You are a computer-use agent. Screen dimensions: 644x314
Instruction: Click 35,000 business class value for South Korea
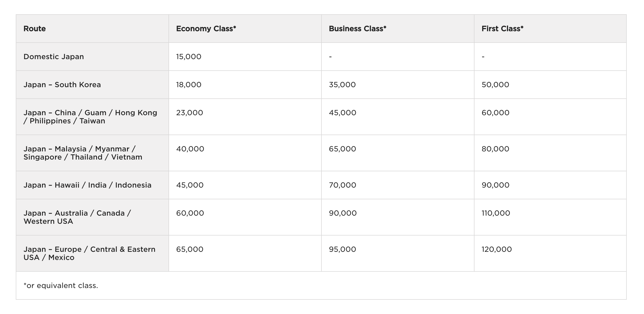point(342,85)
